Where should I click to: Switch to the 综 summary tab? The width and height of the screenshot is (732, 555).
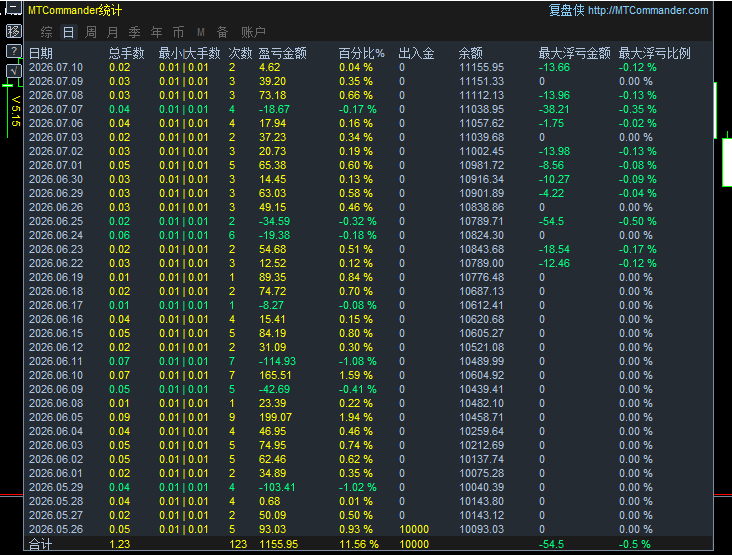[x=47, y=32]
